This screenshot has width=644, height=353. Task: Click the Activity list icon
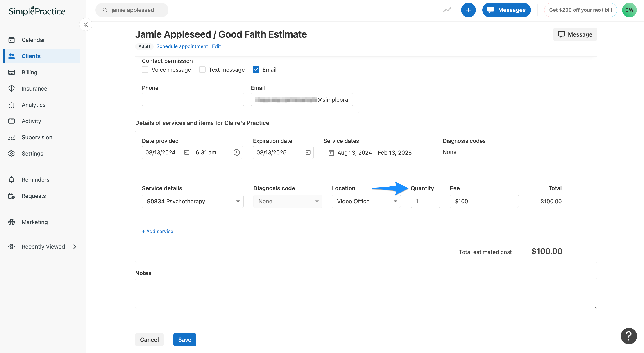coord(11,121)
